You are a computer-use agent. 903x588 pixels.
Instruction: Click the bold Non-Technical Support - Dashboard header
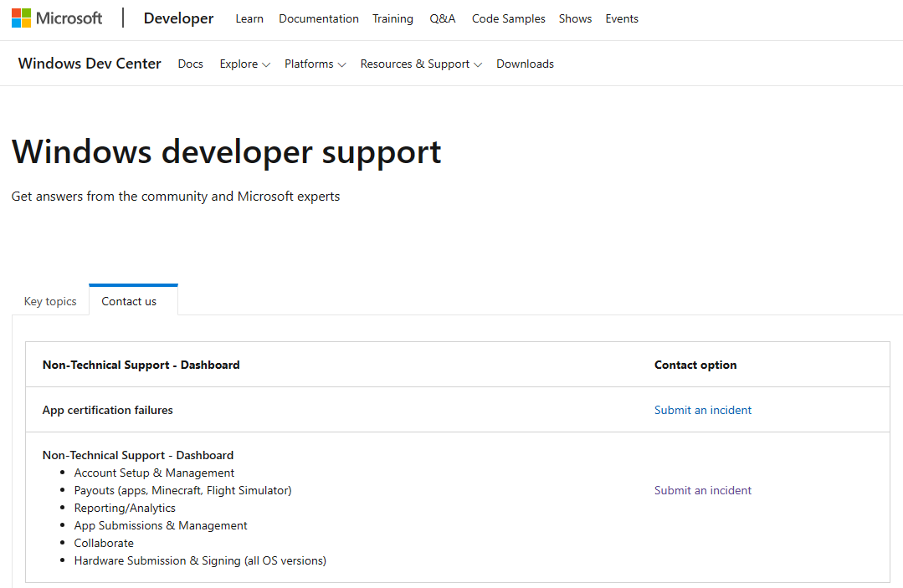click(141, 365)
